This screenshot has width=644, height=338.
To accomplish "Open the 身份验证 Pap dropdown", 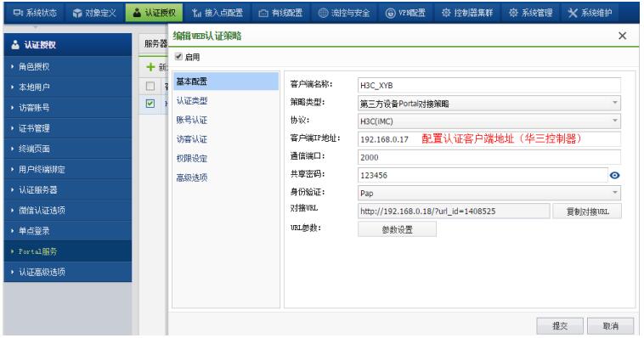I will 489,193.
